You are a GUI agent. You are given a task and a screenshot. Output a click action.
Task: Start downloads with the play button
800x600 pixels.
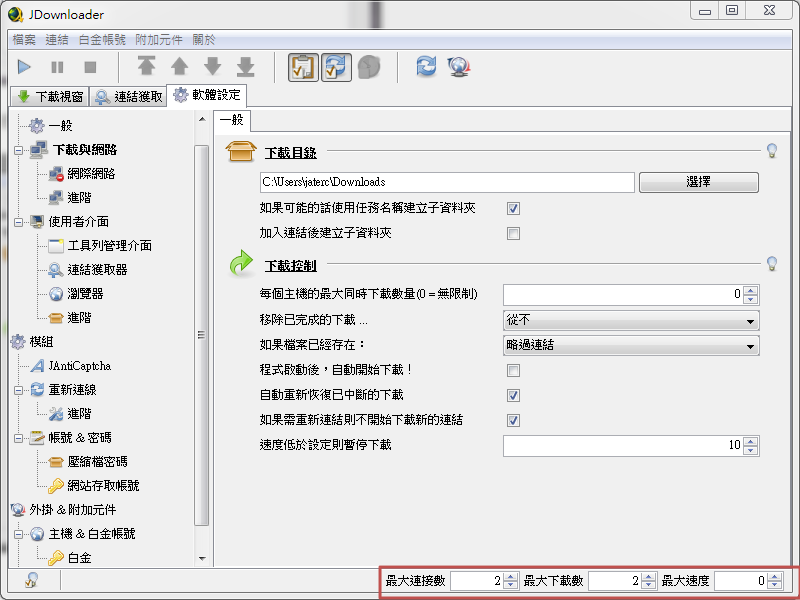click(x=24, y=67)
